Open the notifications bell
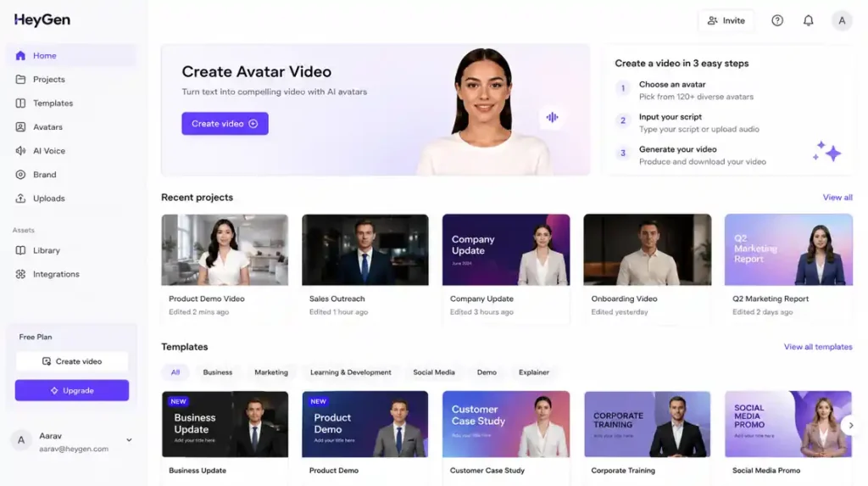 coord(808,20)
